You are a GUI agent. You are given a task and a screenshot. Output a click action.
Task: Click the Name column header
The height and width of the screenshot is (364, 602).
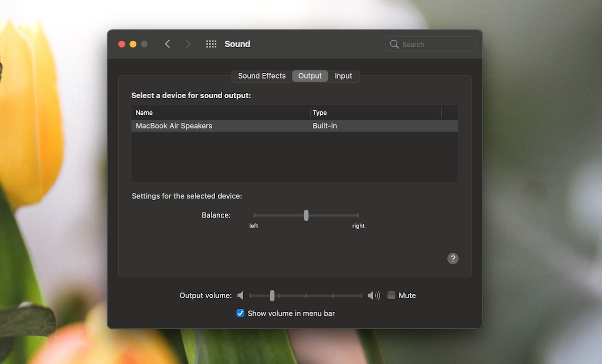click(x=144, y=112)
